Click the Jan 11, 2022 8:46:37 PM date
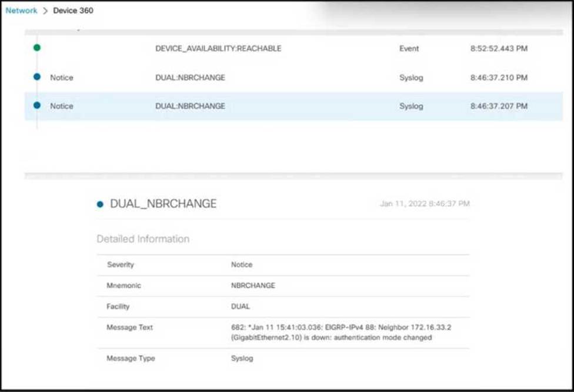The image size is (574, 392). coord(425,204)
